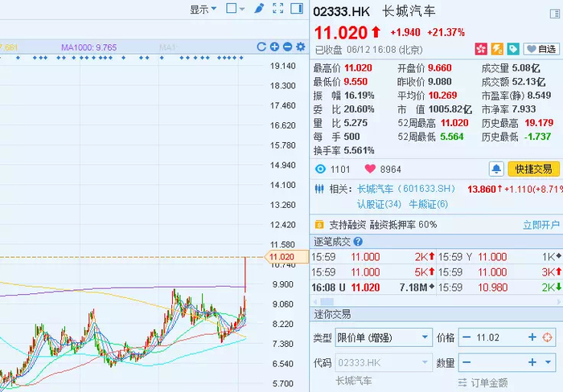This screenshot has height=392, width=563.
Task: Set a price alert with bell icon
Action: pyautogui.click(x=496, y=169)
